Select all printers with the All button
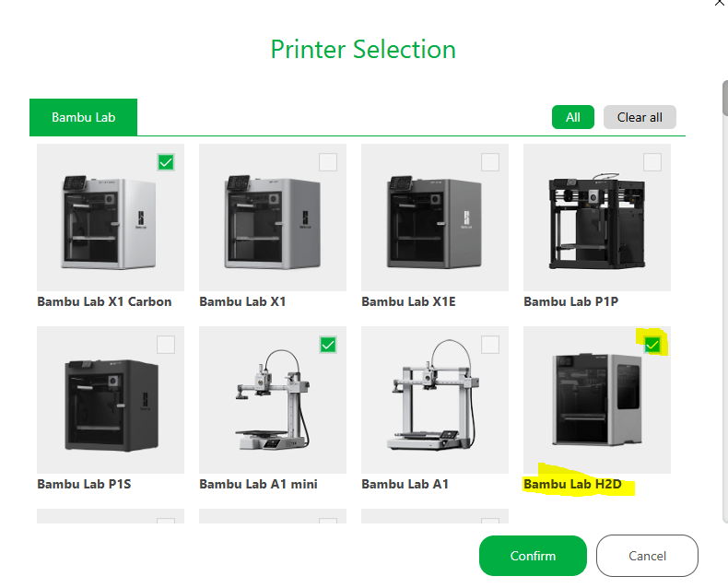 (x=573, y=117)
